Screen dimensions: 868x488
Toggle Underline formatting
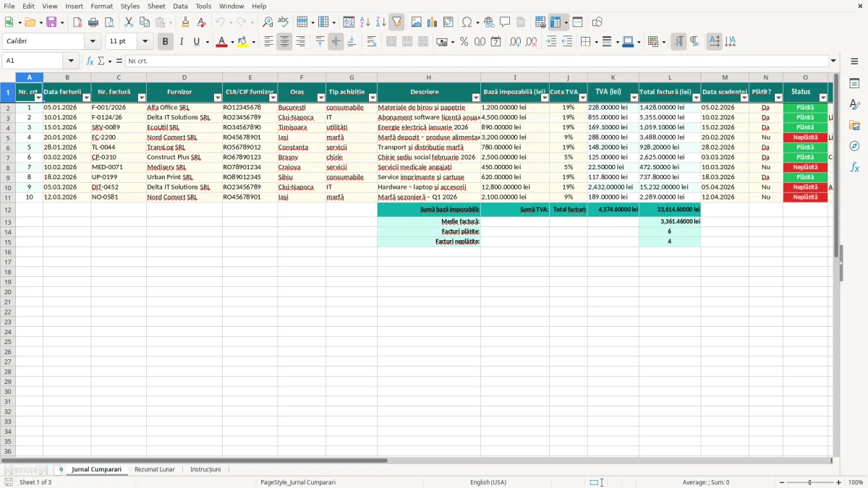point(196,42)
